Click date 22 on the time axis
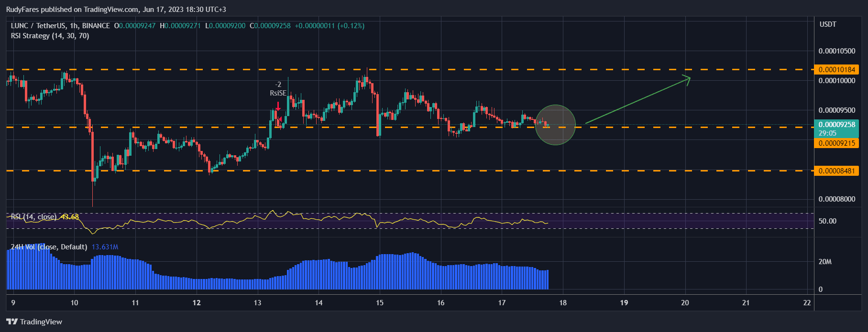The height and width of the screenshot is (332, 868). pyautogui.click(x=807, y=302)
